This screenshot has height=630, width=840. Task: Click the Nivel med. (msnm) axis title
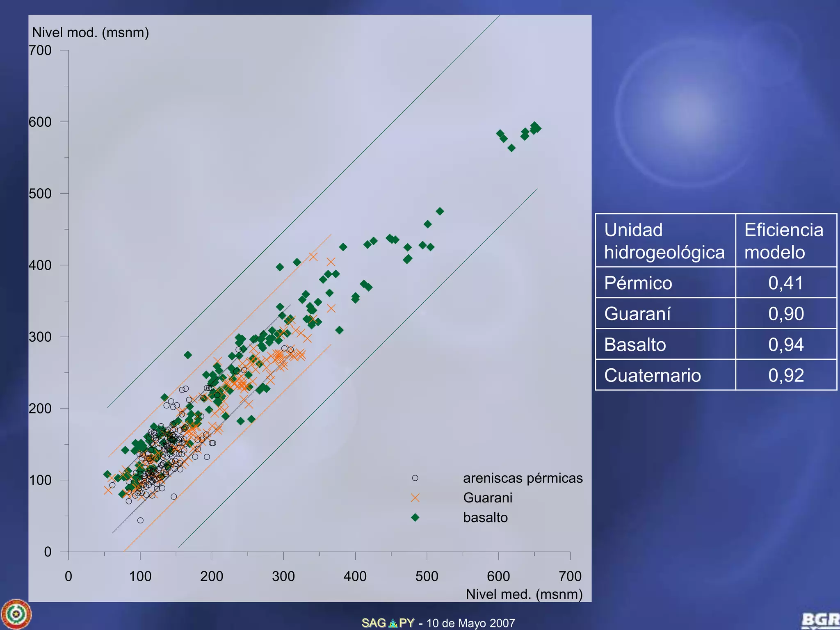point(524,594)
